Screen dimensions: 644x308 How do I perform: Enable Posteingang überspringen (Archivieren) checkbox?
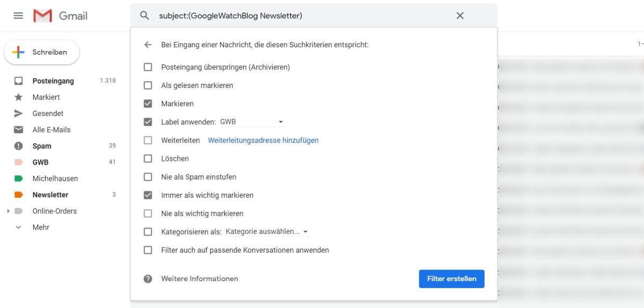pos(148,67)
